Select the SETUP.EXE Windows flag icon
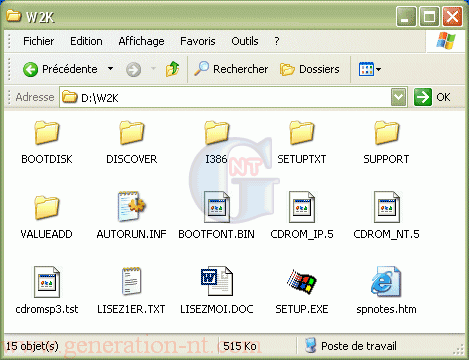Image resolution: width=469 pixels, height=360 pixels. pos(302,282)
